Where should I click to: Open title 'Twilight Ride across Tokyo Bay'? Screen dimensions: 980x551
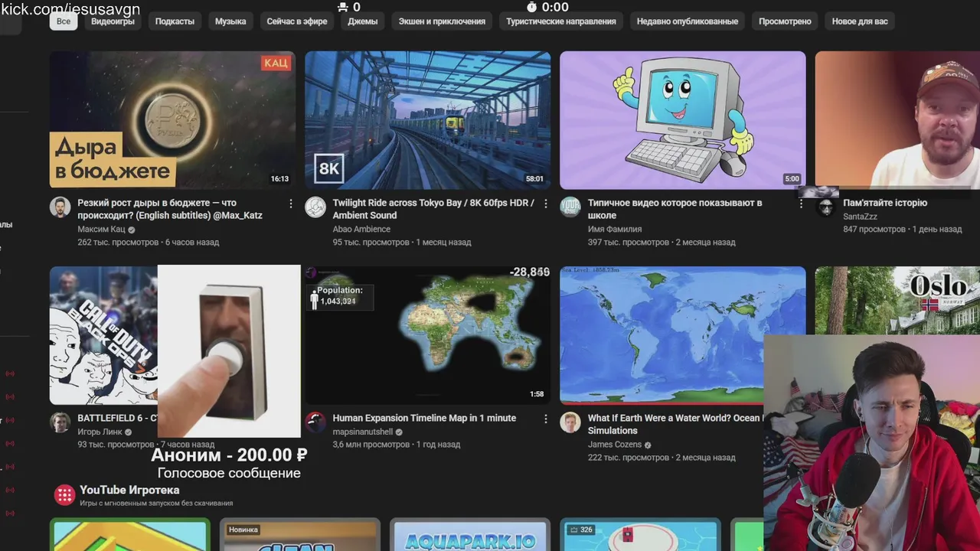[433, 209]
